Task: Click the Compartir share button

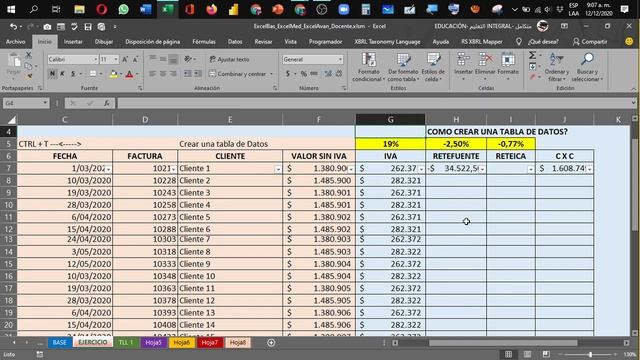Action: (x=590, y=42)
